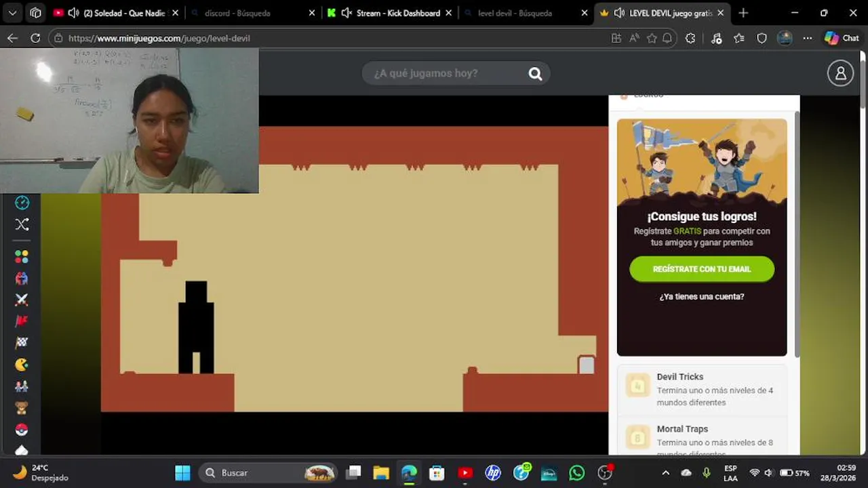
Task: Click the browser back arrow
Action: pyautogui.click(x=12, y=39)
